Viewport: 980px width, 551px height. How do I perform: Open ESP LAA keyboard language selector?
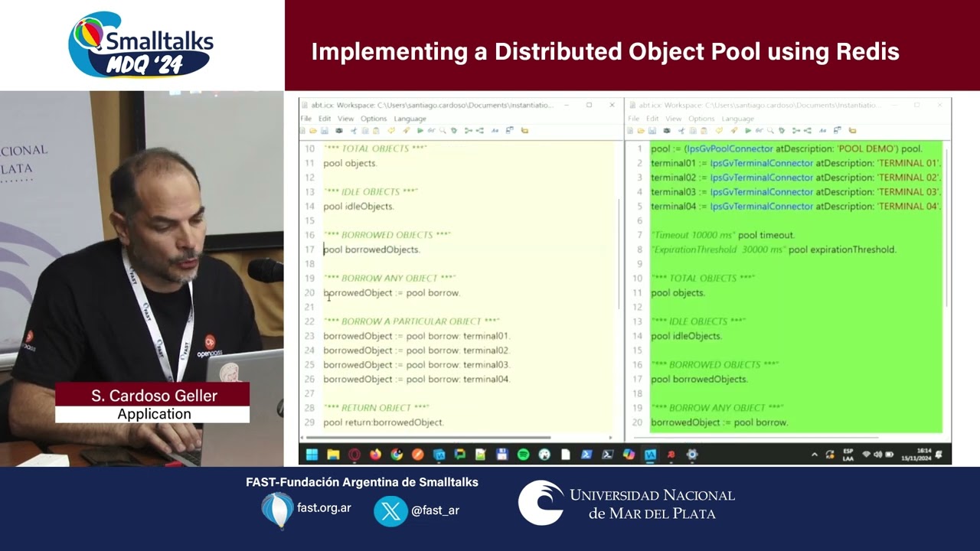pos(848,455)
